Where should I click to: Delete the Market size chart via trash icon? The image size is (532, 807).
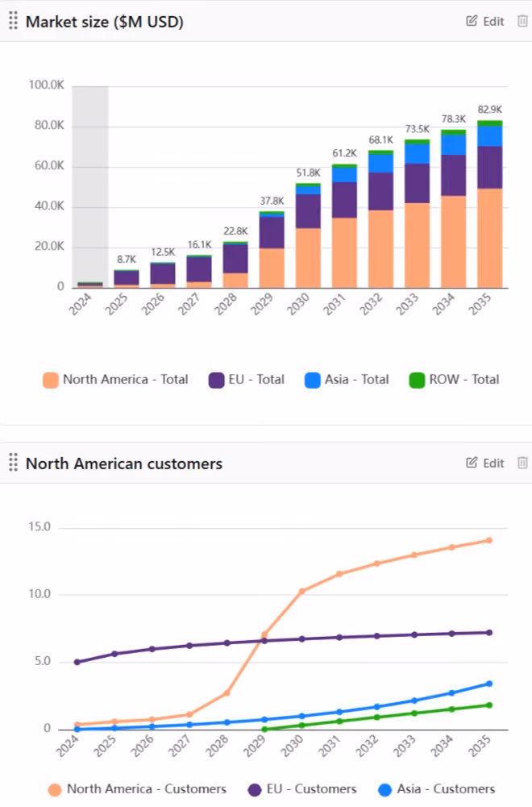point(522,21)
